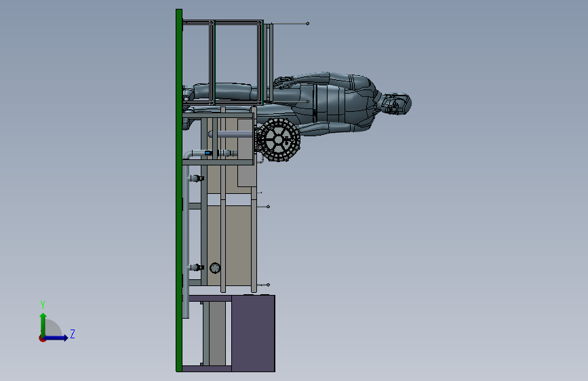The image size is (588, 381).
Task: Click the green Y axis arrow of the triad
Action: pyautogui.click(x=43, y=325)
